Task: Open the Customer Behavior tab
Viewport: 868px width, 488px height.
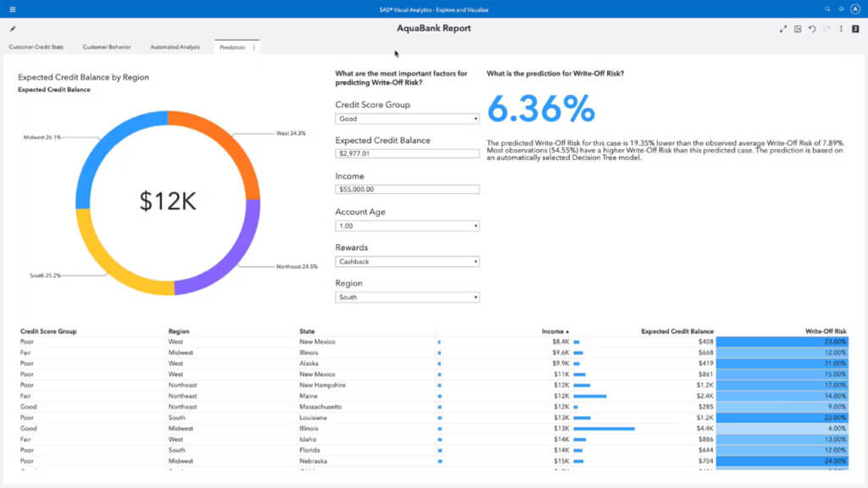Action: click(107, 47)
